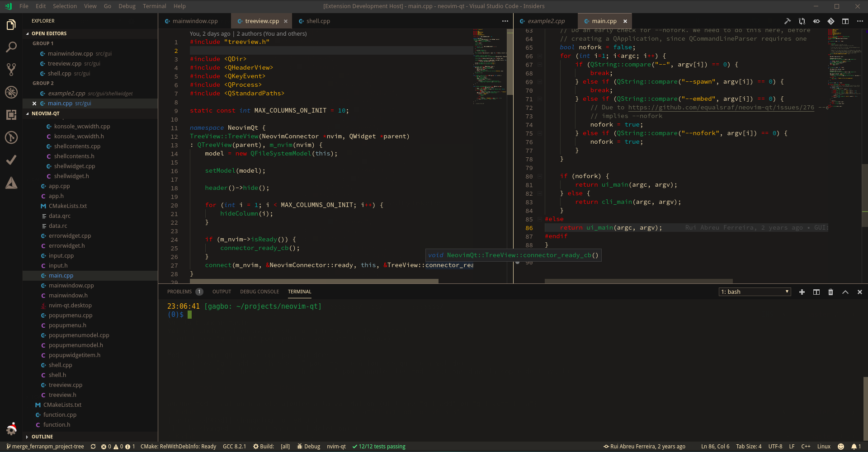Click the hammer build icon in editor toolbar
The height and width of the screenshot is (452, 868).
click(788, 21)
